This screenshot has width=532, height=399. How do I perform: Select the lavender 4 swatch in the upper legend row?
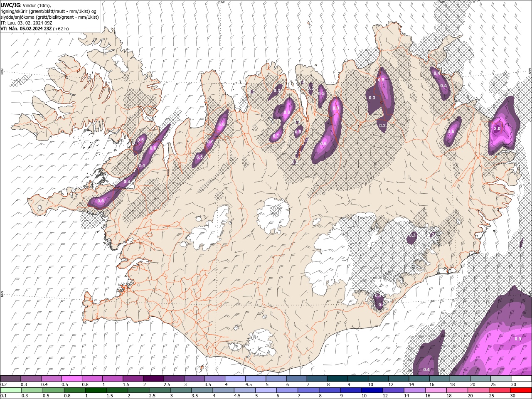tap(235, 379)
